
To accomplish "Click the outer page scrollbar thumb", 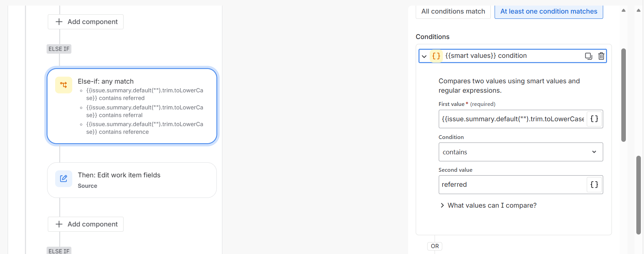I will [x=638, y=195].
